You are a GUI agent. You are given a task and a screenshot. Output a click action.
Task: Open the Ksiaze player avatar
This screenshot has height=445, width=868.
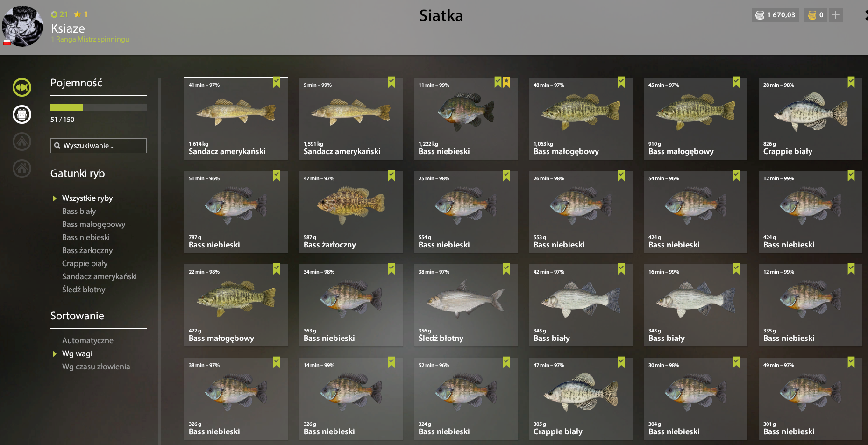22,26
